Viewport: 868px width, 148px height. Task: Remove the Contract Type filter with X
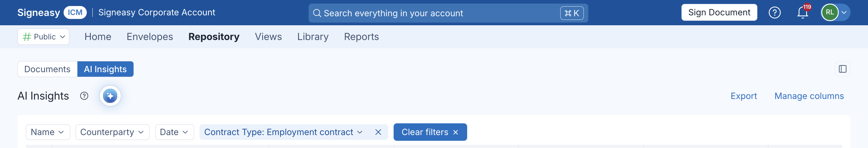click(378, 132)
